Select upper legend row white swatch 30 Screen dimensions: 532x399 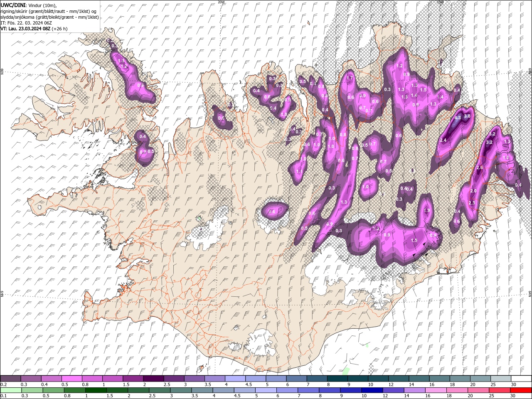tap(521, 379)
